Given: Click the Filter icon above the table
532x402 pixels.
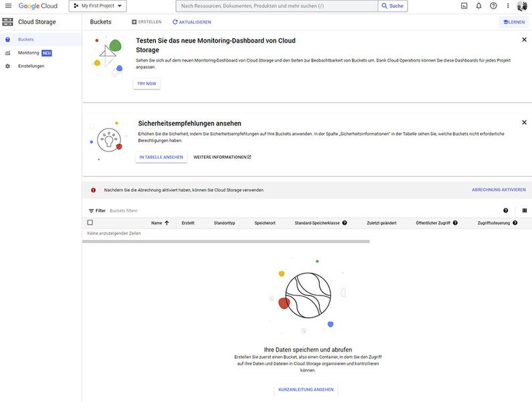Looking at the screenshot, I should point(91,210).
